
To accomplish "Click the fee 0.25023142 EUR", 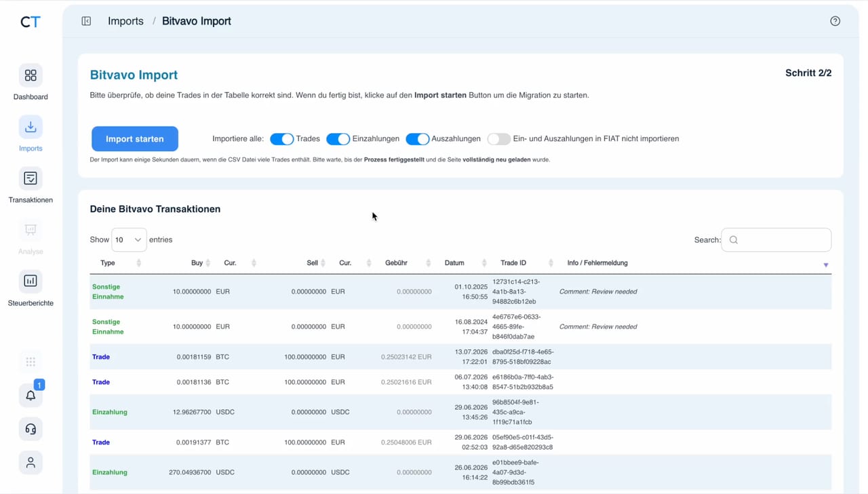I will (406, 357).
